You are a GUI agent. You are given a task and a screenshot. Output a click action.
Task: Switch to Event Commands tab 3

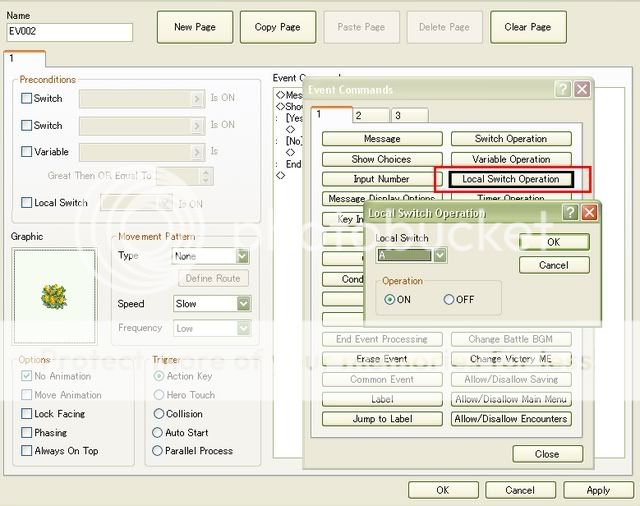pos(408,116)
